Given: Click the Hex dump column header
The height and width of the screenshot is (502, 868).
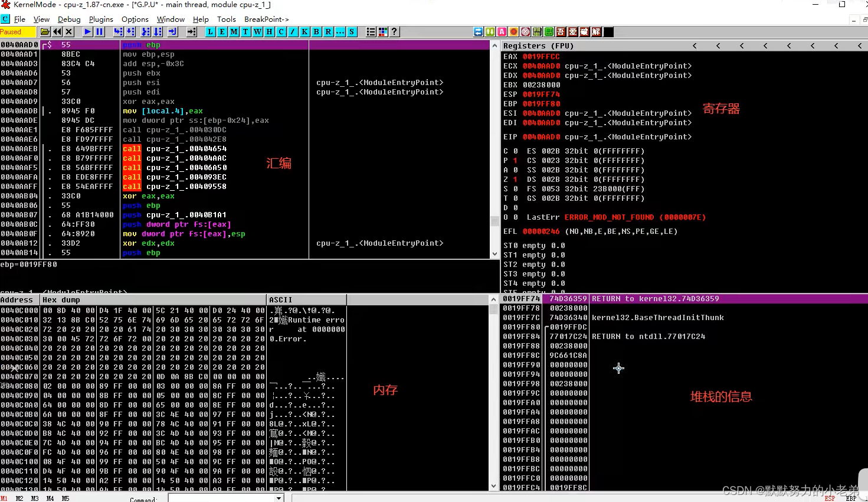Looking at the screenshot, I should click(153, 299).
